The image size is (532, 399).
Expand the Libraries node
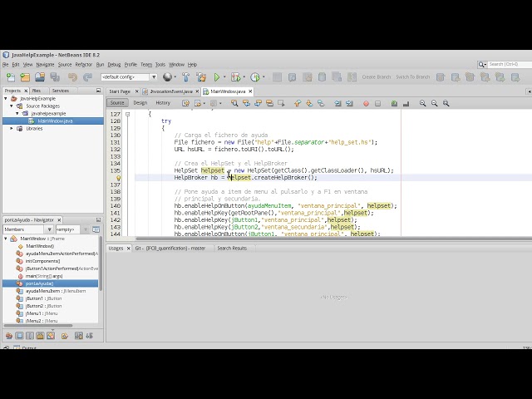click(x=12, y=129)
